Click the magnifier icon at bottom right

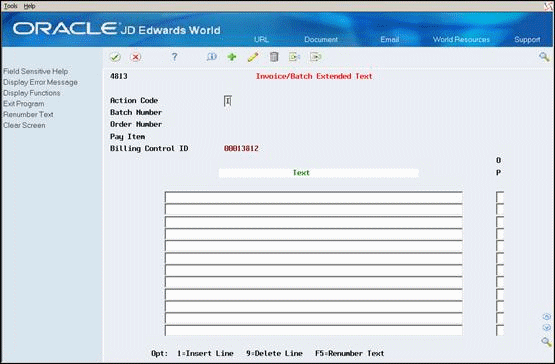click(x=546, y=342)
